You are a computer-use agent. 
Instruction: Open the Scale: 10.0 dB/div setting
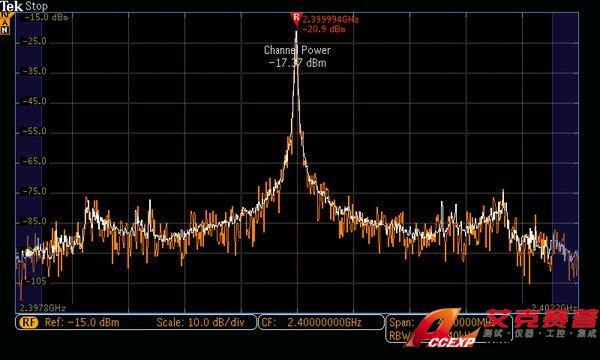click(x=200, y=322)
